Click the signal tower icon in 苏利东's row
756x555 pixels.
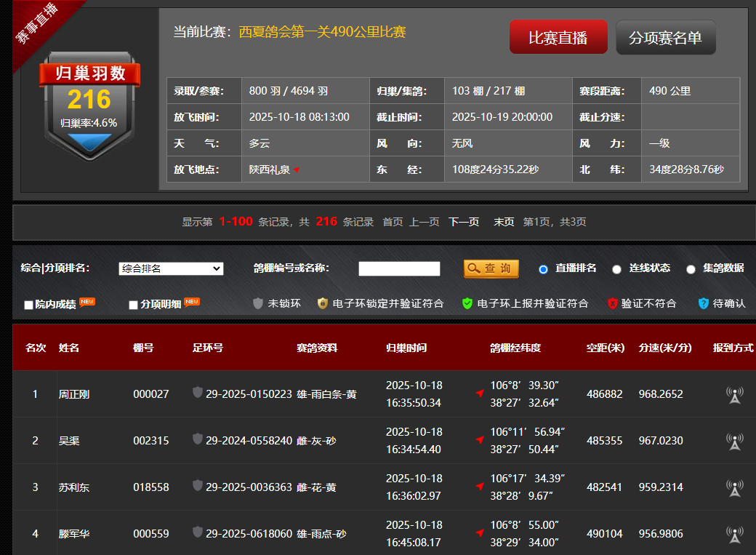(734, 488)
